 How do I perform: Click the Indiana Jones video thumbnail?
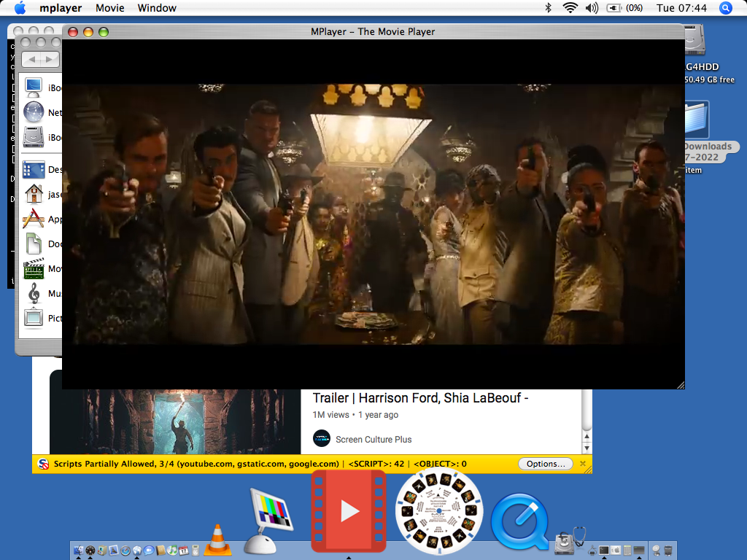175,421
